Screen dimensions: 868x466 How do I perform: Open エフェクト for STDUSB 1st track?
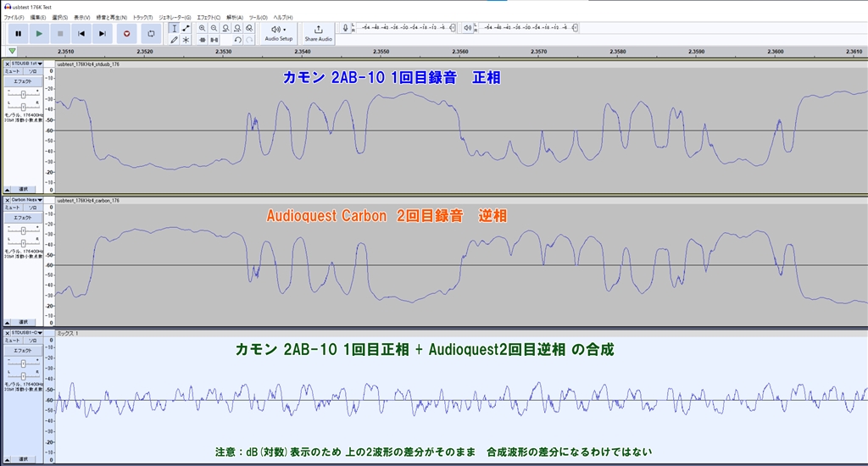point(23,81)
